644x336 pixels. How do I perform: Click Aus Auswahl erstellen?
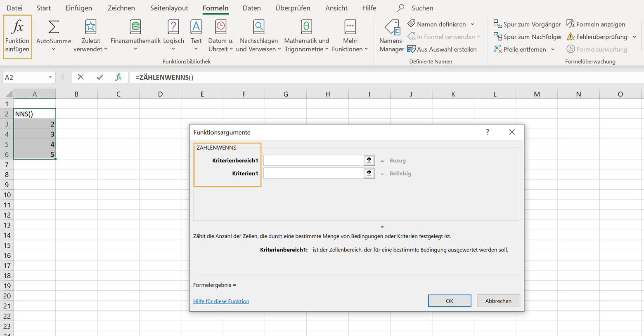[x=442, y=49]
